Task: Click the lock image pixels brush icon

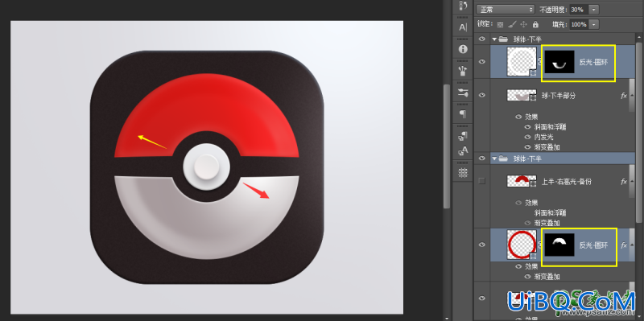Action: click(512, 24)
